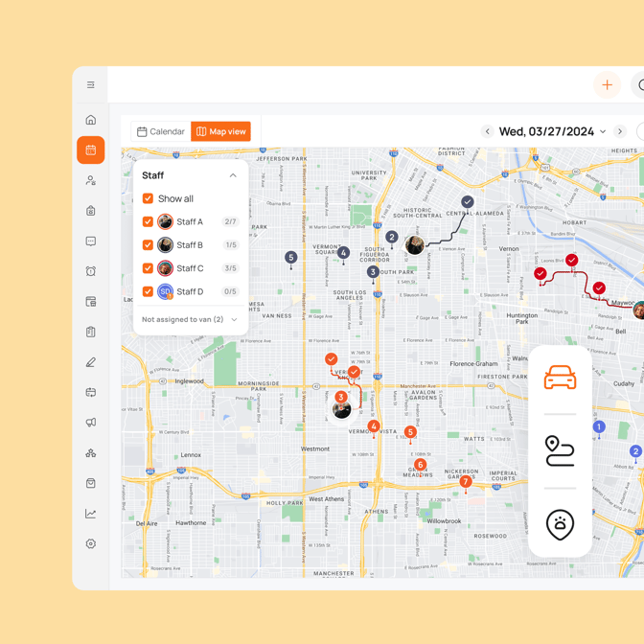Open the shopping bag sidebar icon
The width and height of the screenshot is (644, 644).
(91, 483)
